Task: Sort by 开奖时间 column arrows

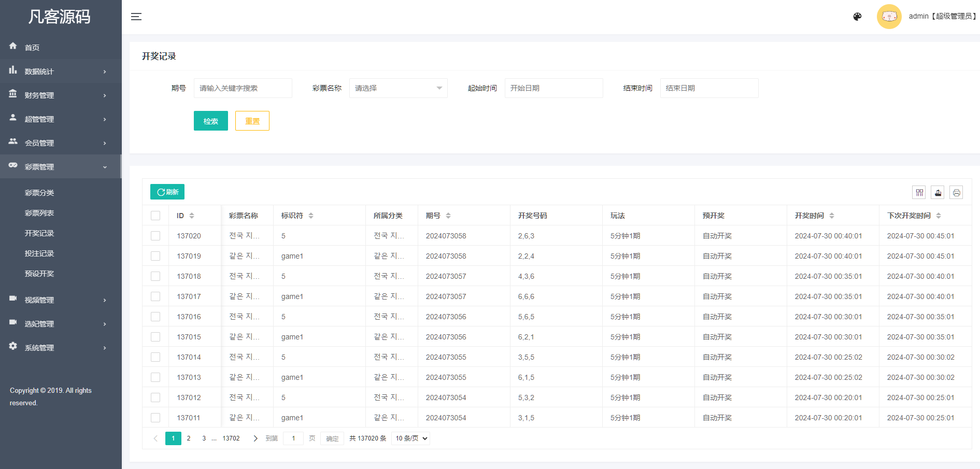Action: [832, 216]
